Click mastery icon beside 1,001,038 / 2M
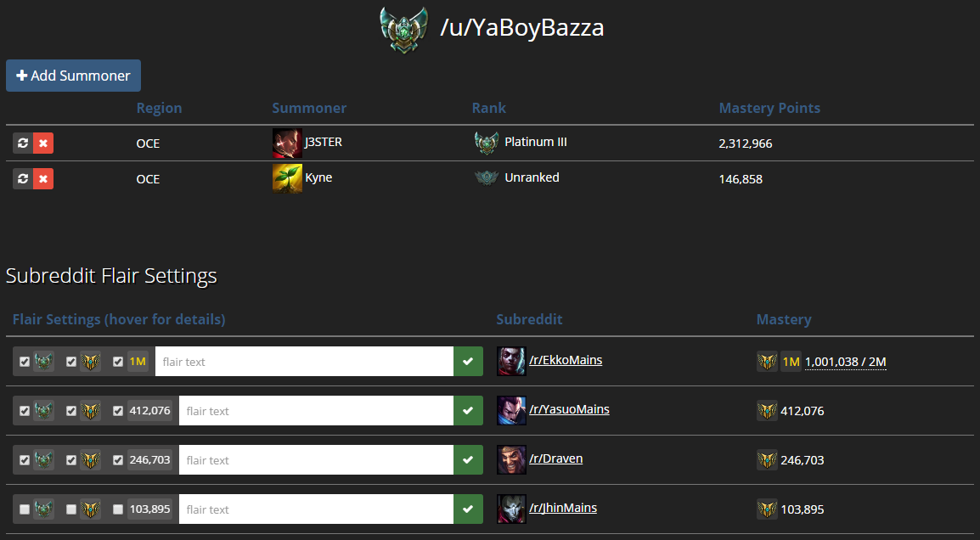The width and height of the screenshot is (980, 540). [x=767, y=361]
